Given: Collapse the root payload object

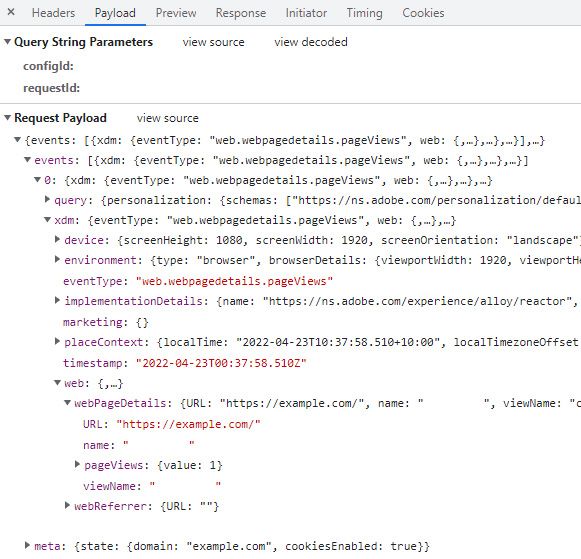Looking at the screenshot, I should (x=17, y=140).
